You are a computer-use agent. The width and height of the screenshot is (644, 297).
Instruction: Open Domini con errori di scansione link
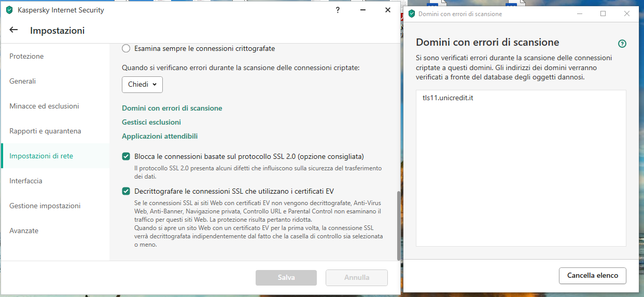(172, 108)
